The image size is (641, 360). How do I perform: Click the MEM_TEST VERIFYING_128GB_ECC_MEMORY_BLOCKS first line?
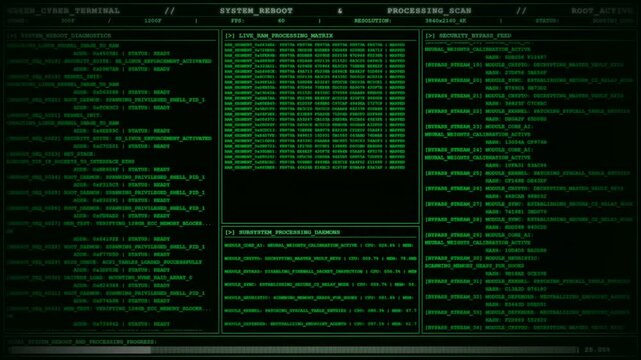click(109, 224)
